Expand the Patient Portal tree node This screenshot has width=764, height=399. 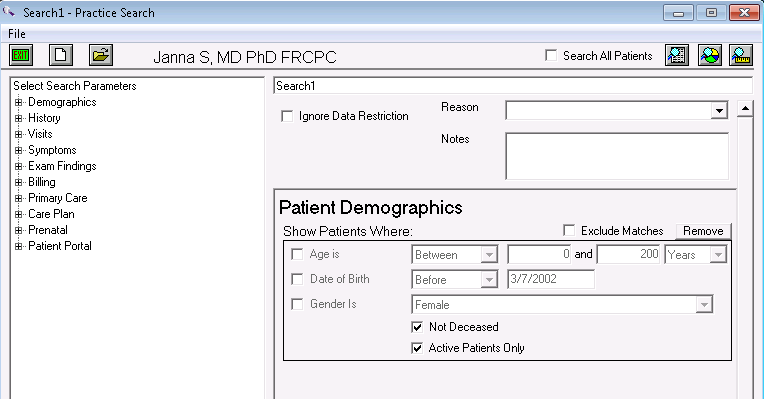coord(19,247)
